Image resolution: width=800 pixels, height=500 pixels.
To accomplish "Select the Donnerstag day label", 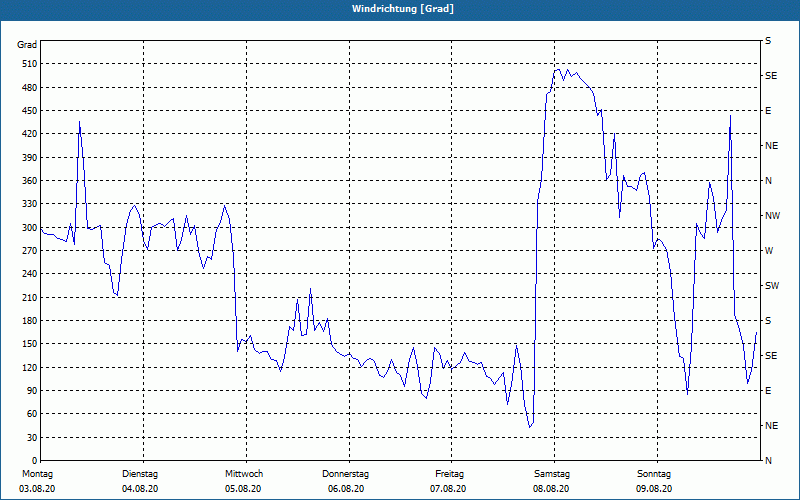I will pos(345,474).
